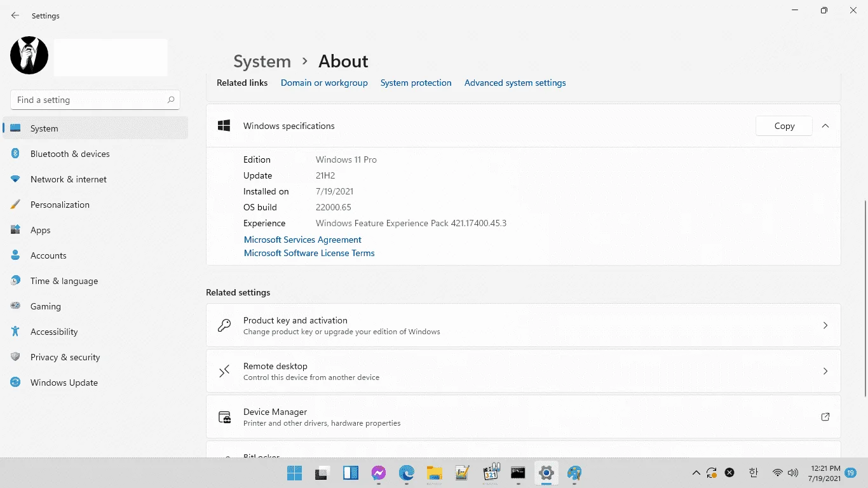
Task: Copy the Windows specifications
Action: 784,126
